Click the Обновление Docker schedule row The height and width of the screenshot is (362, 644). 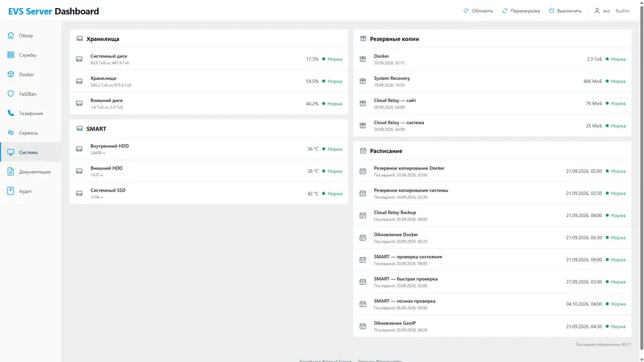coord(492,237)
